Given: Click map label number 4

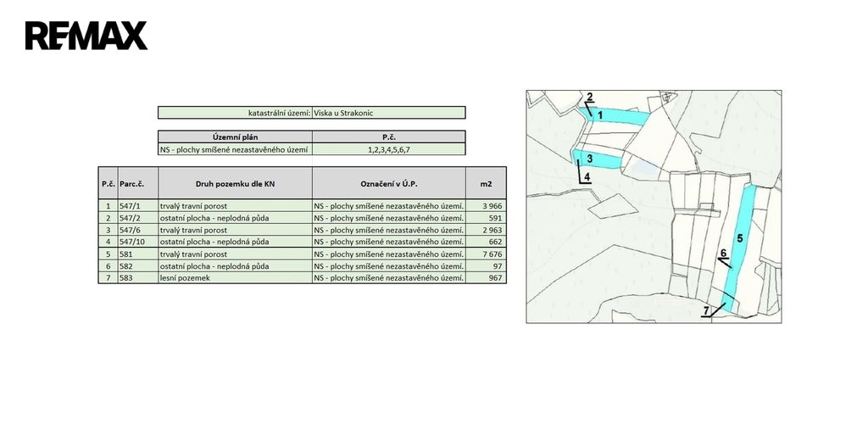Looking at the screenshot, I should [x=587, y=176].
